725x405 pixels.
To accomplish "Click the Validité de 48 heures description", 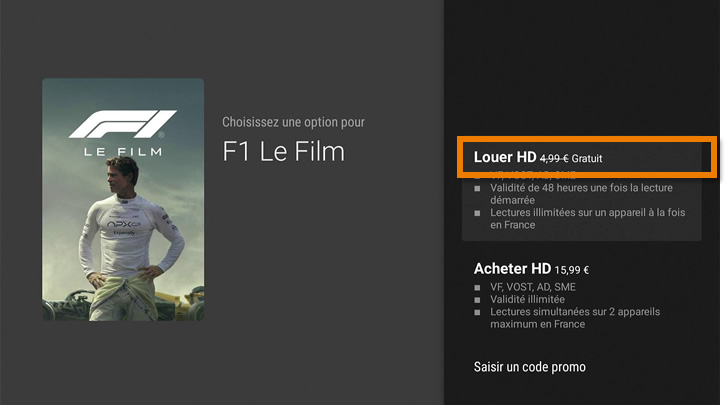I will 581,194.
